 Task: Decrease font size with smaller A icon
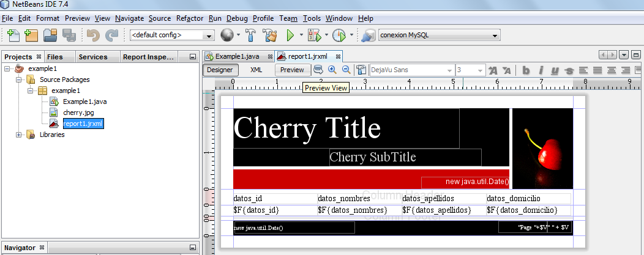(x=507, y=70)
